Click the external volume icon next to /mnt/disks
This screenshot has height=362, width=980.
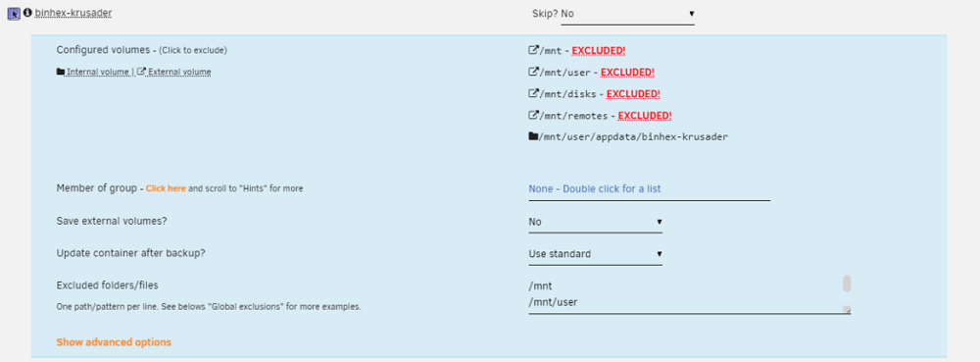coord(534,94)
